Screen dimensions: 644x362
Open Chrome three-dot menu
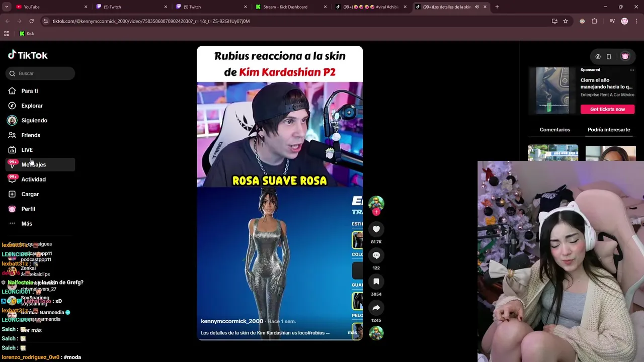click(636, 21)
